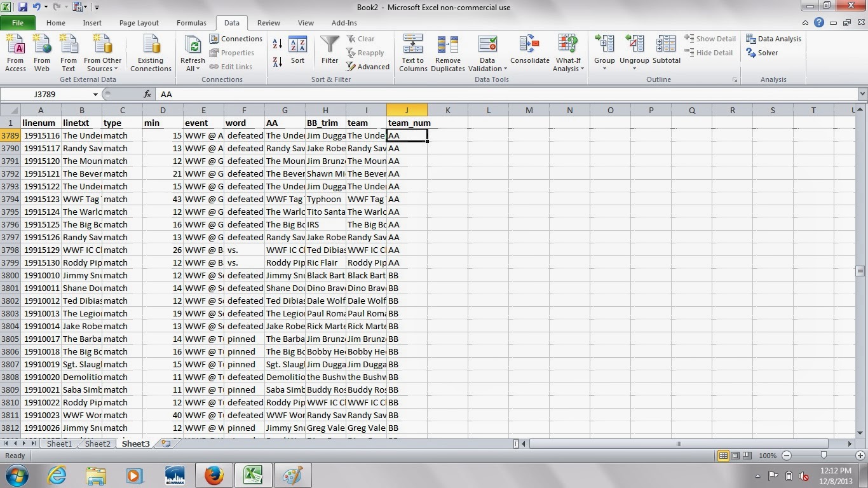868x488 pixels.
Task: Sort the column Z to A descending
Action: [x=277, y=62]
